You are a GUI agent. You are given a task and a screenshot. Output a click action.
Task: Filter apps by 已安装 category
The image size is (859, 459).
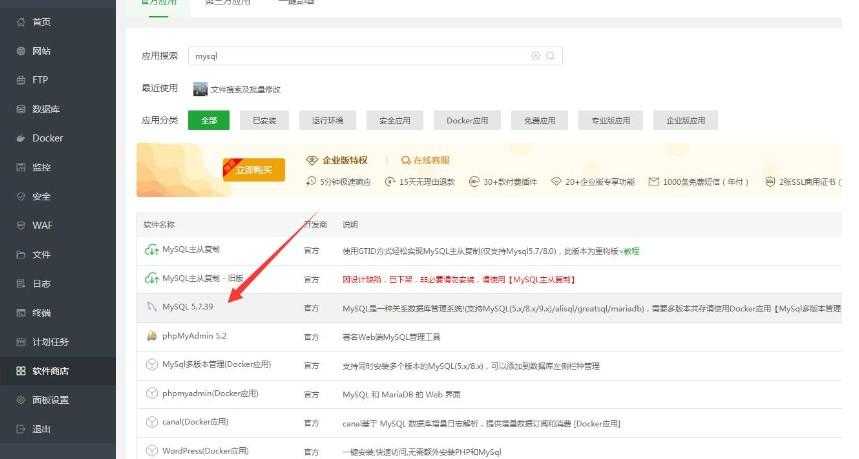[264, 120]
